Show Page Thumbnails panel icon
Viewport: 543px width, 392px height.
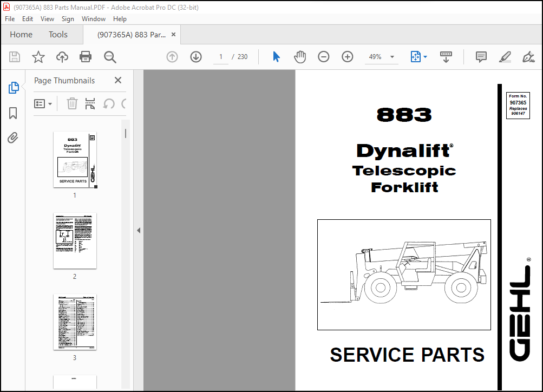13,88
